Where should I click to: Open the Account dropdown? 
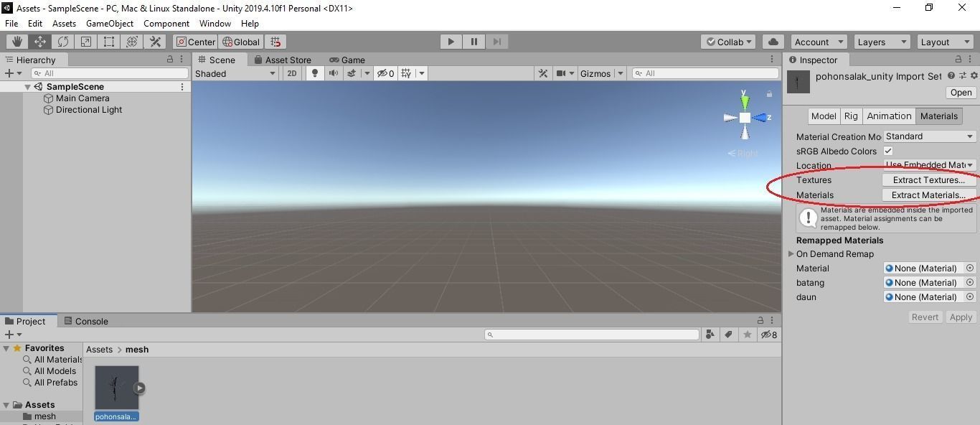[819, 42]
